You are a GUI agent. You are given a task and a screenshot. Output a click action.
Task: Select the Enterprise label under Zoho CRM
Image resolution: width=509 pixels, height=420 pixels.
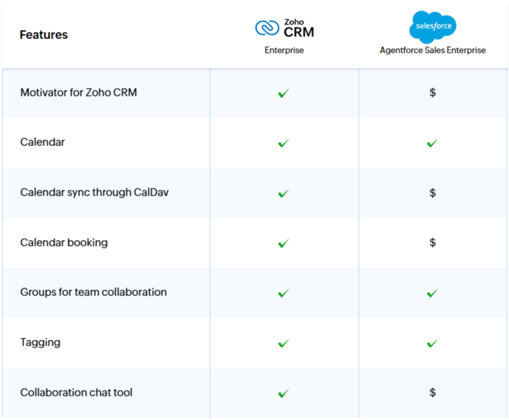click(x=284, y=50)
